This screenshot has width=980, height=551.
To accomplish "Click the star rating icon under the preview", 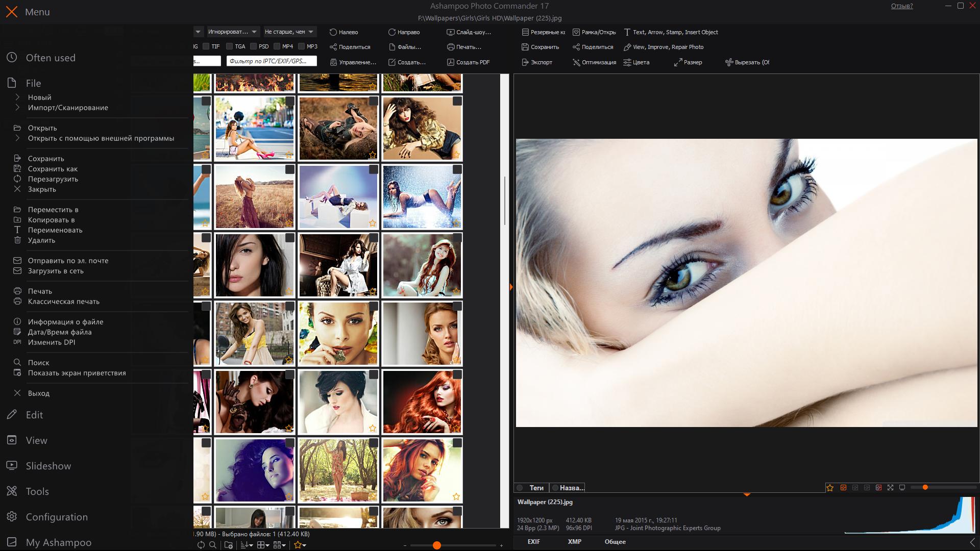I will (x=830, y=488).
